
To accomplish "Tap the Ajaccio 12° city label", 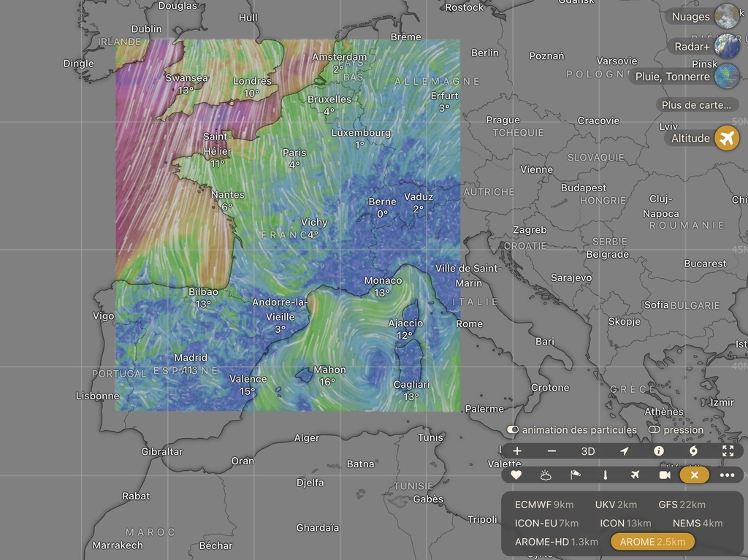I will (x=405, y=329).
